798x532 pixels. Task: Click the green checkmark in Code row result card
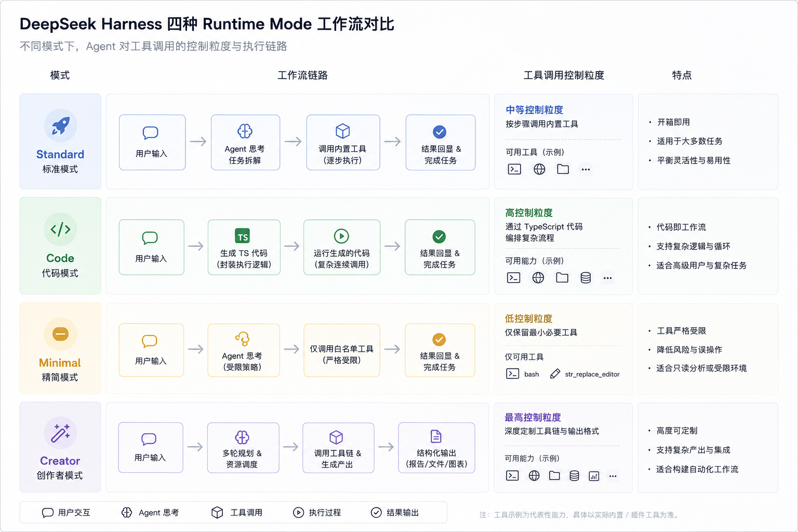(x=439, y=236)
